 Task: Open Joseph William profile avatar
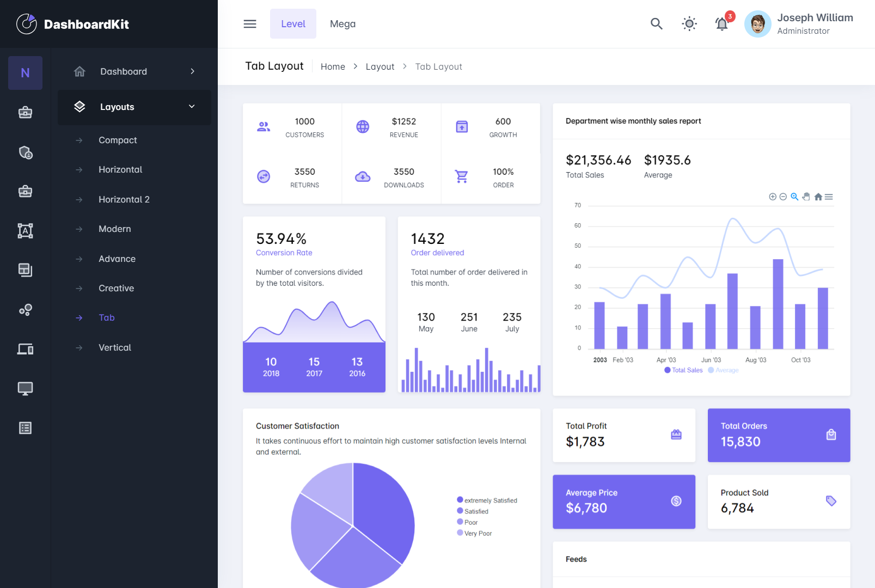click(757, 24)
